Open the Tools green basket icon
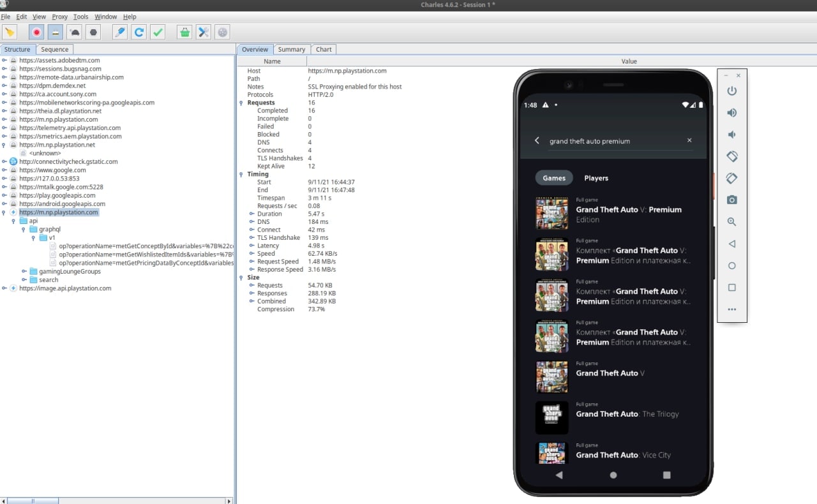817x504 pixels. (x=184, y=32)
